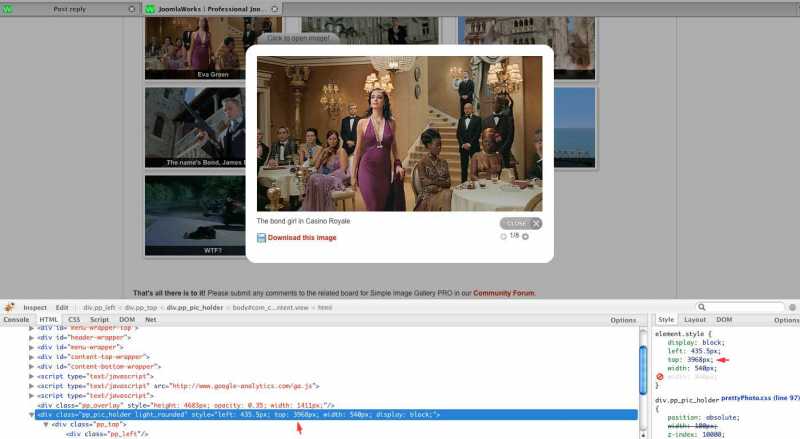This screenshot has height=439, width=800.
Task: Switch to the Post reply browser tab
Action: [69, 9]
